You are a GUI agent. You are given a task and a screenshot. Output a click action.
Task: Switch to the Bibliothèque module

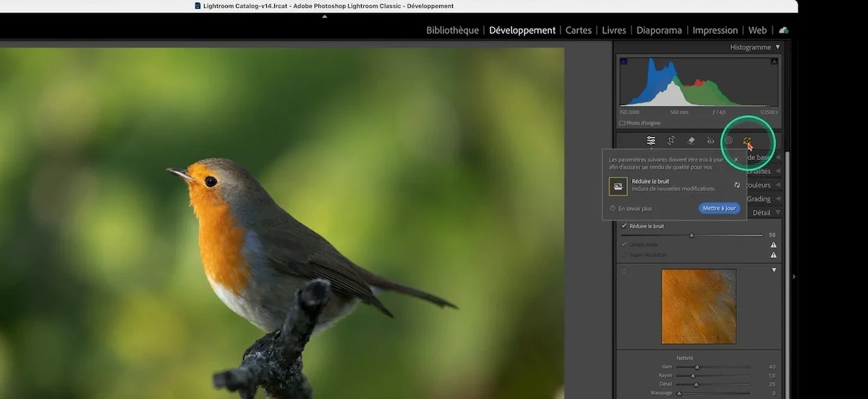452,30
